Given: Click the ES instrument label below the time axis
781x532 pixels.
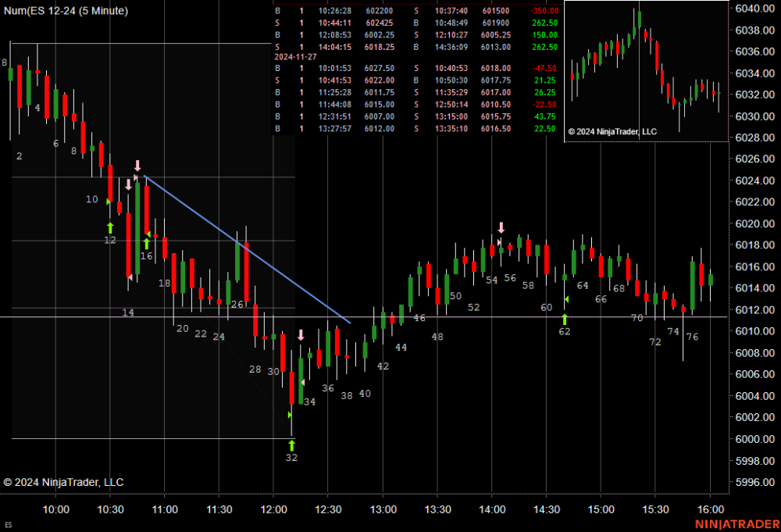Looking at the screenshot, I should [x=8, y=524].
